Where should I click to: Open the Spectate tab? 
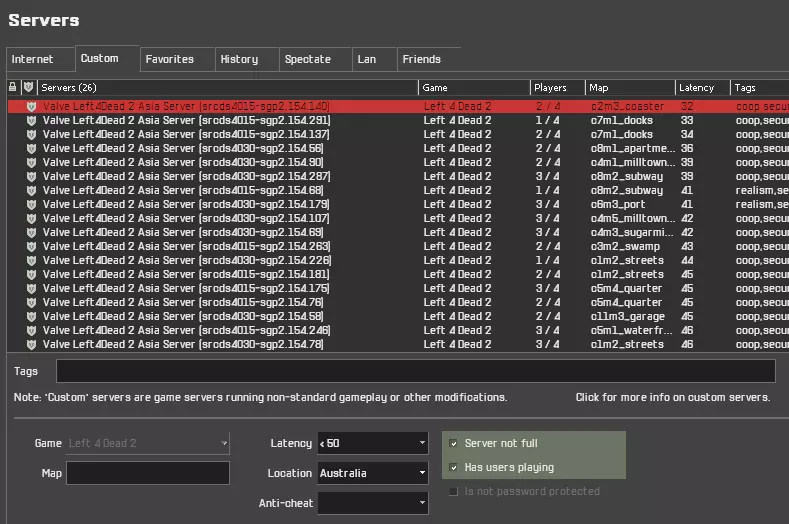click(x=307, y=60)
